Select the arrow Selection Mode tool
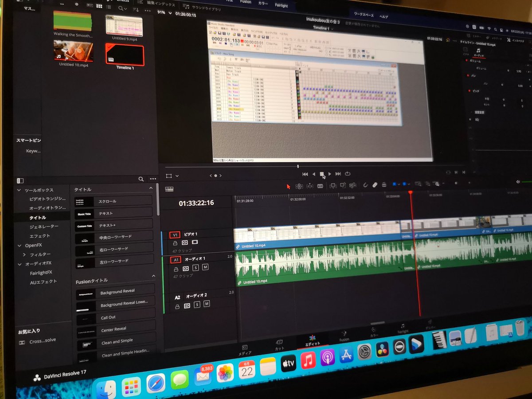The image size is (532, 399). click(288, 187)
